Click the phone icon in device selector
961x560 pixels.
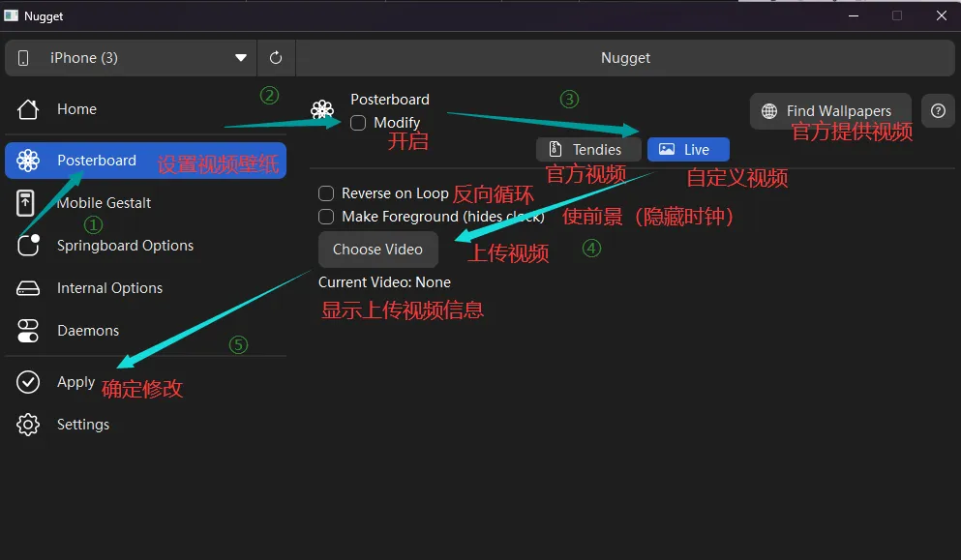coord(23,58)
